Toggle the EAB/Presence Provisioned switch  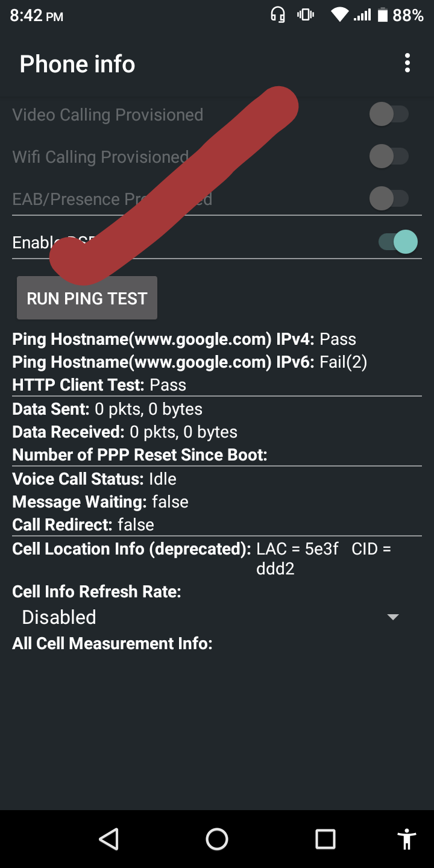pyautogui.click(x=389, y=198)
